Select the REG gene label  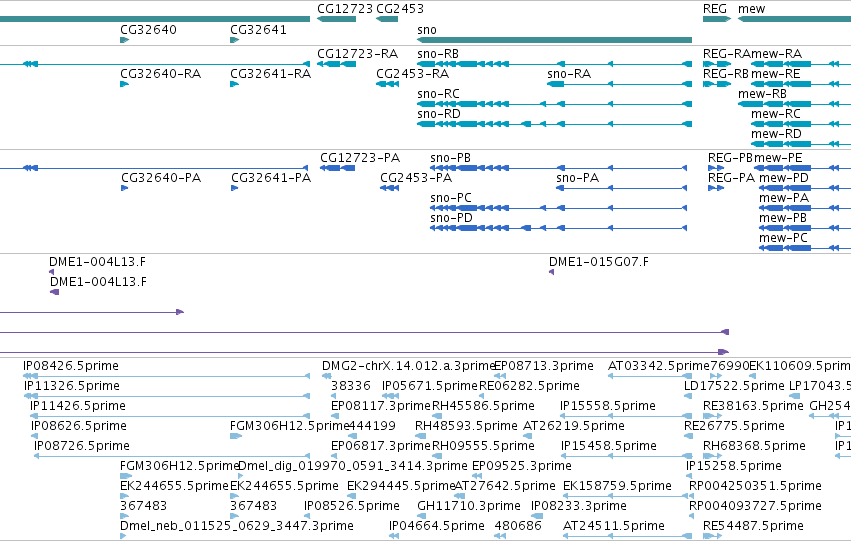(x=715, y=9)
